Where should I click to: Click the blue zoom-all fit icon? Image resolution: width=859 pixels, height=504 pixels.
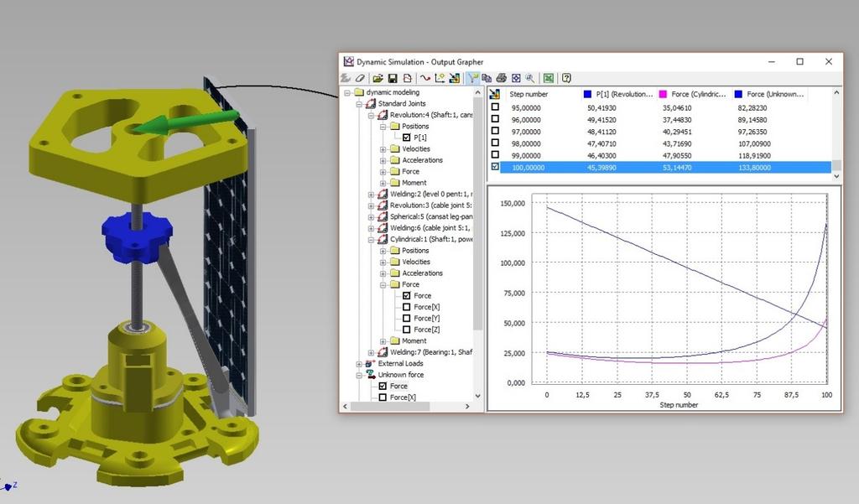(516, 78)
